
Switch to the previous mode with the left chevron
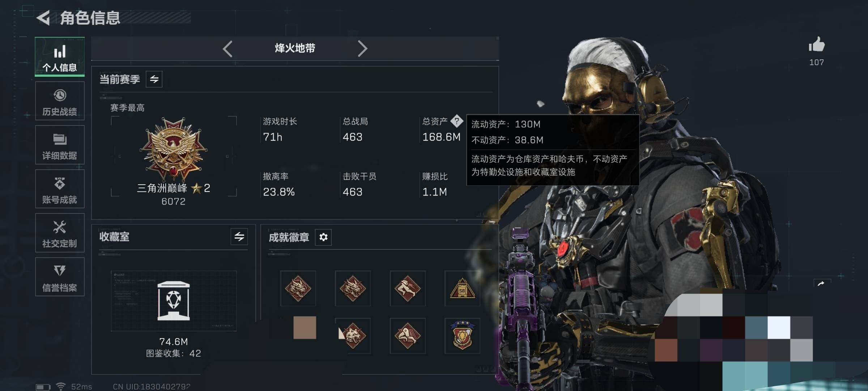pyautogui.click(x=227, y=49)
